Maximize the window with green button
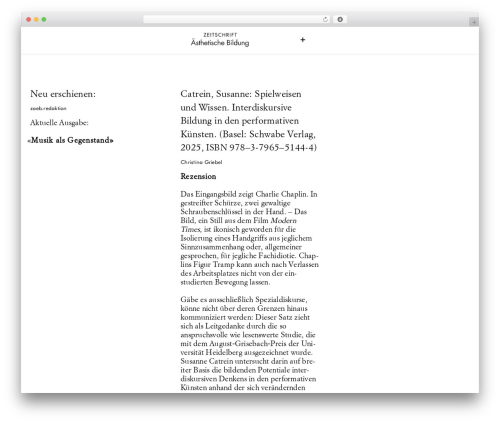 44,20
